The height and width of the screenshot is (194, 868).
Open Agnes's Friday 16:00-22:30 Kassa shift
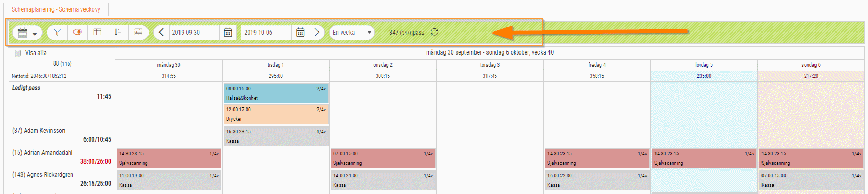(597, 180)
